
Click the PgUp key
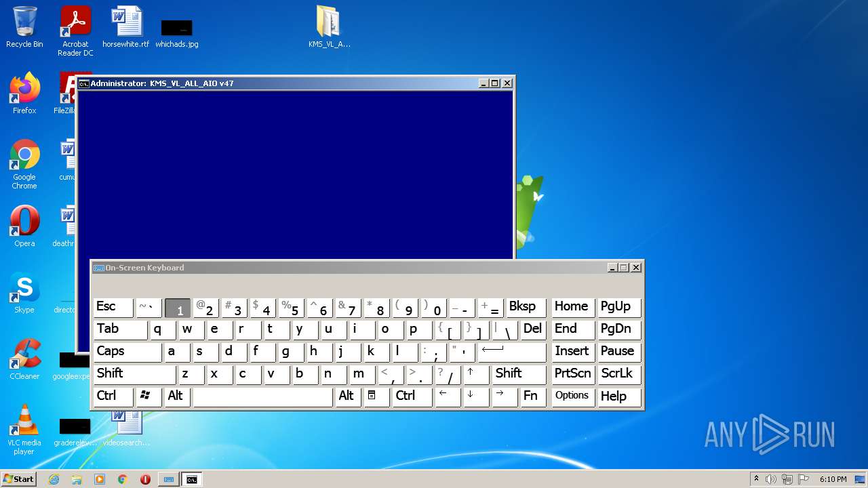[620, 308]
